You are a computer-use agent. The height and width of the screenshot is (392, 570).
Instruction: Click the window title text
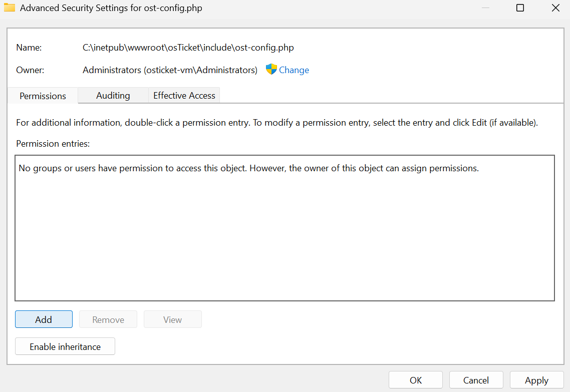click(111, 8)
